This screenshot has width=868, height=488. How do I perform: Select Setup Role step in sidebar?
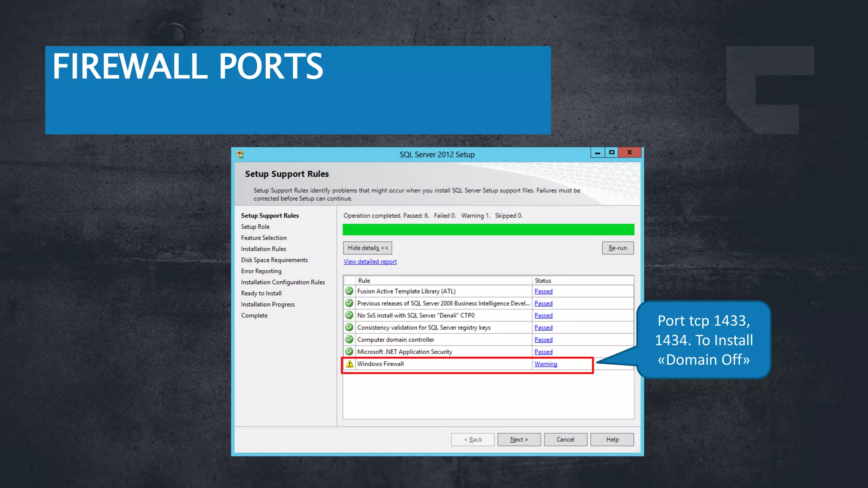pyautogui.click(x=255, y=227)
